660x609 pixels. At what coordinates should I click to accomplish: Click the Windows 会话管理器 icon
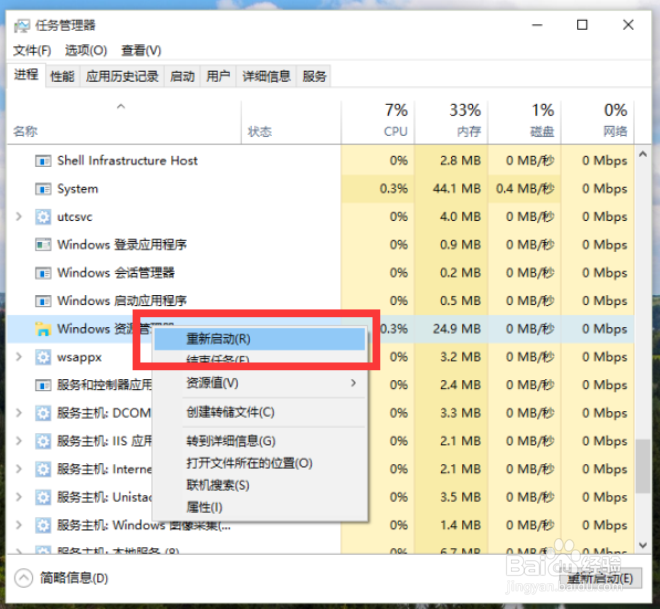click(43, 273)
